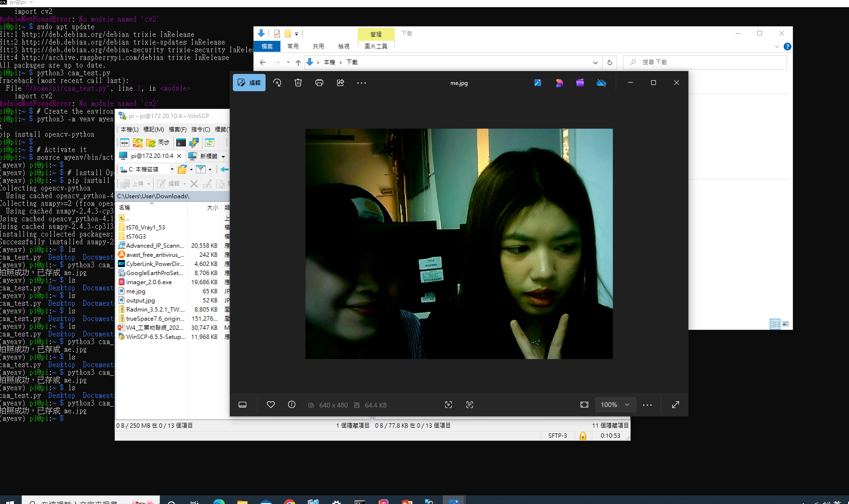Viewport: 849px width, 504px height.
Task: Open the 100% zoom level dropdown
Action: pos(615,405)
